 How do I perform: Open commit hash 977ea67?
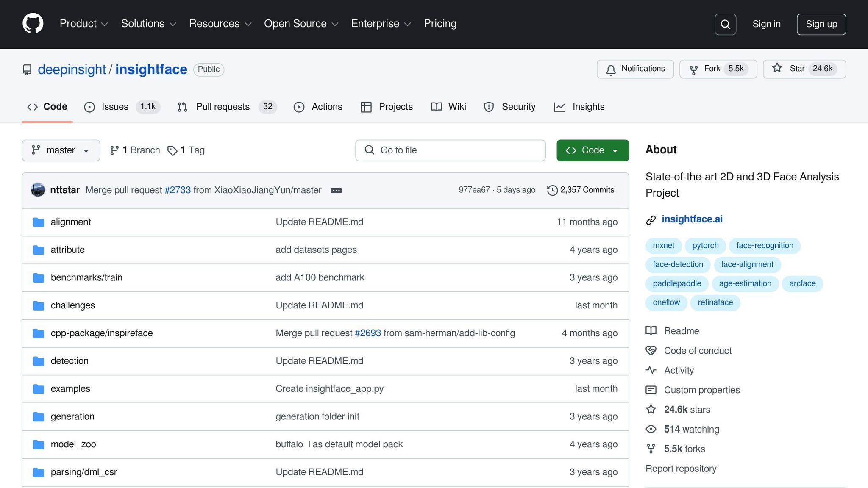(474, 190)
